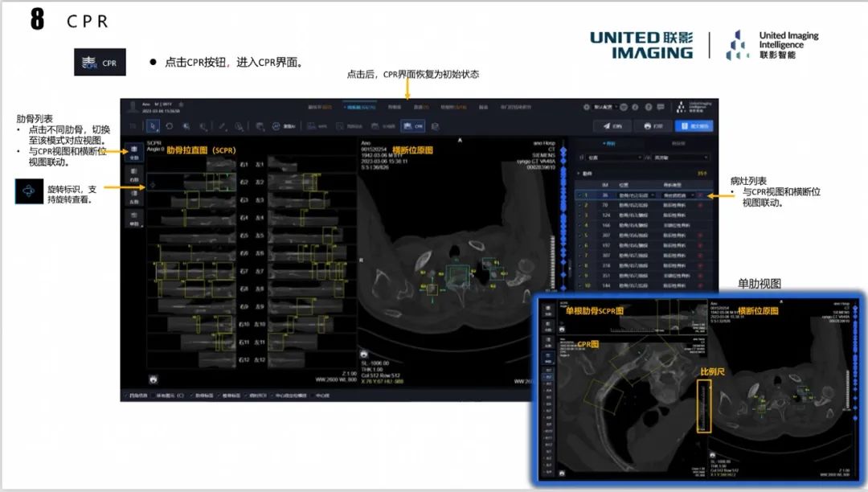Click the blue report button at top right
The height and width of the screenshot is (492, 868).
coord(694,126)
